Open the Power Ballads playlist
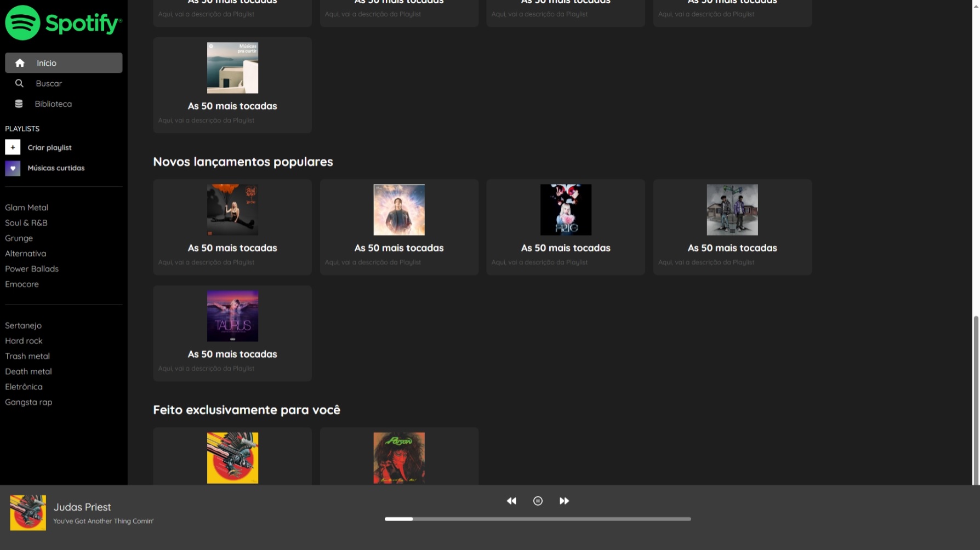The width and height of the screenshot is (980, 550). click(x=32, y=269)
